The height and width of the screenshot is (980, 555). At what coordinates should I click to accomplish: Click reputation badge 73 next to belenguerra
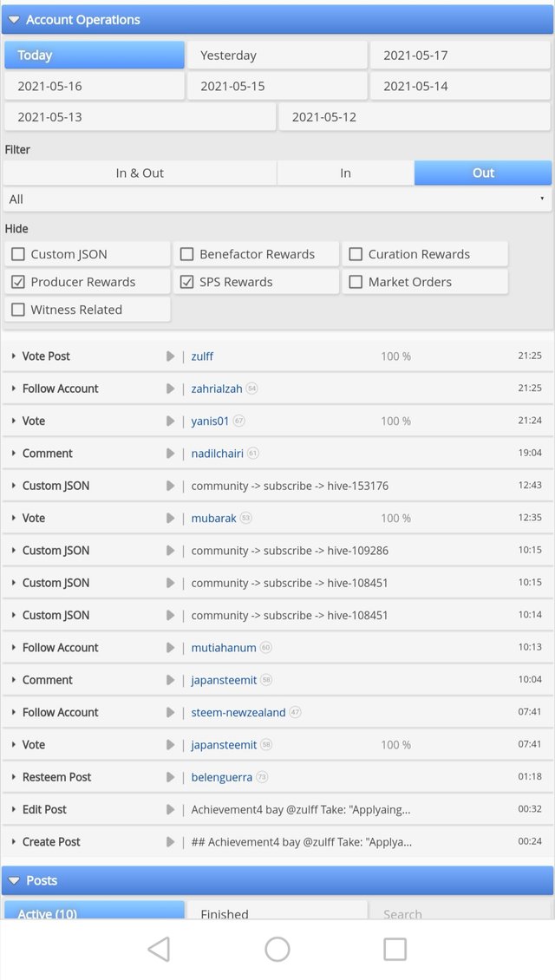pos(262,777)
